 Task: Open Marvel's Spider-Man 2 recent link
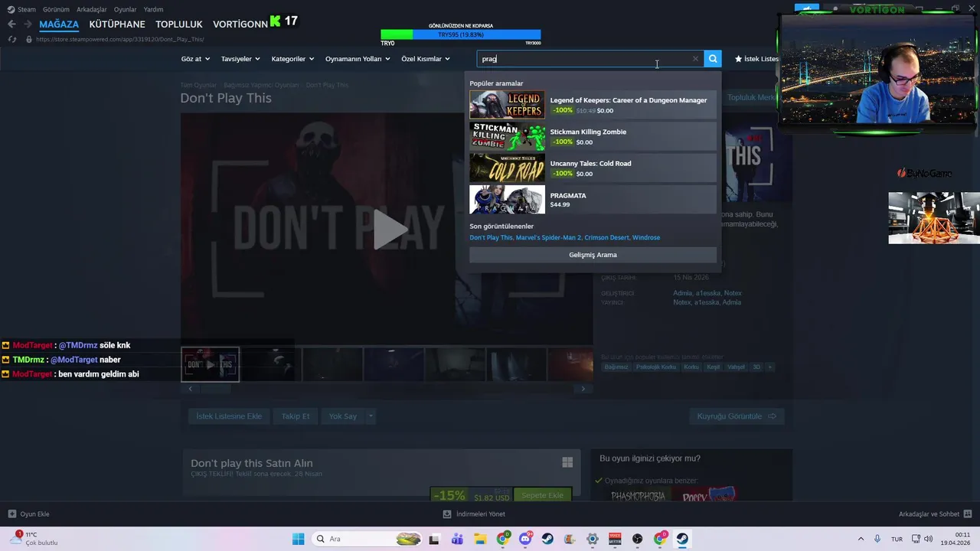tap(548, 238)
